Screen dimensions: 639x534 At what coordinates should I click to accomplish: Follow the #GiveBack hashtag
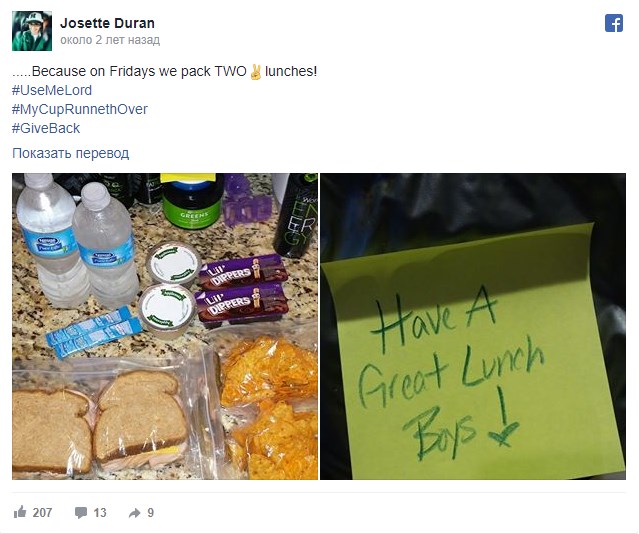point(46,128)
